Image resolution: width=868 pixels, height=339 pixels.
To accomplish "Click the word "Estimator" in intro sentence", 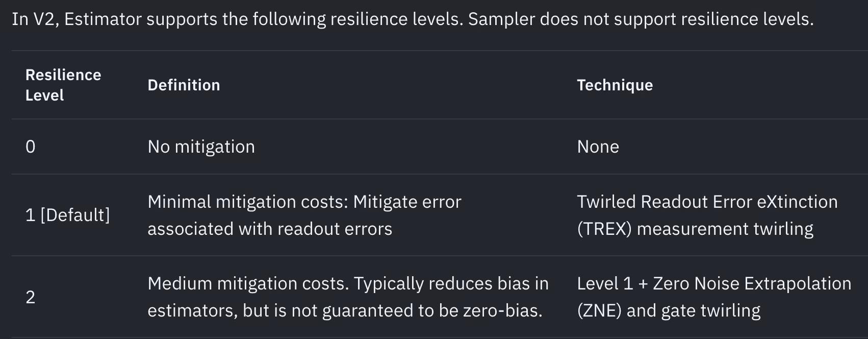I will pyautogui.click(x=103, y=19).
